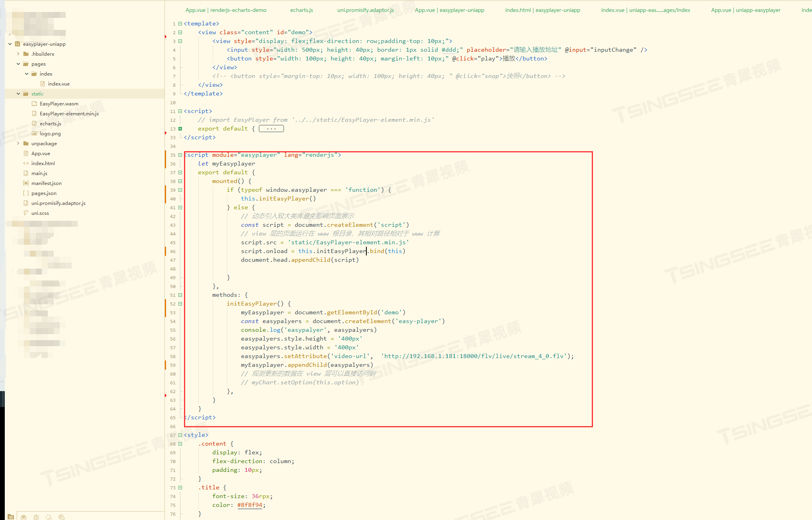Click the stream_4_0.flv URL string on line 58
The width and height of the screenshot is (812, 520).
point(474,356)
